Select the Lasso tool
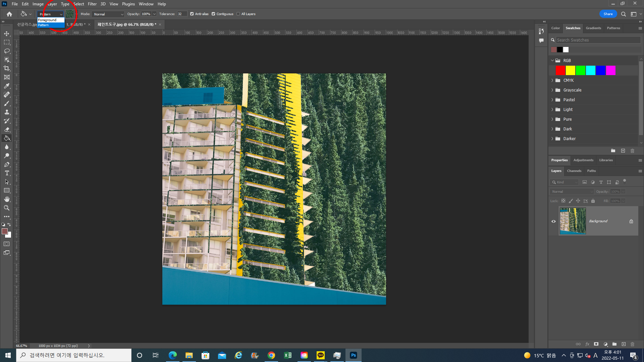 [x=7, y=51]
